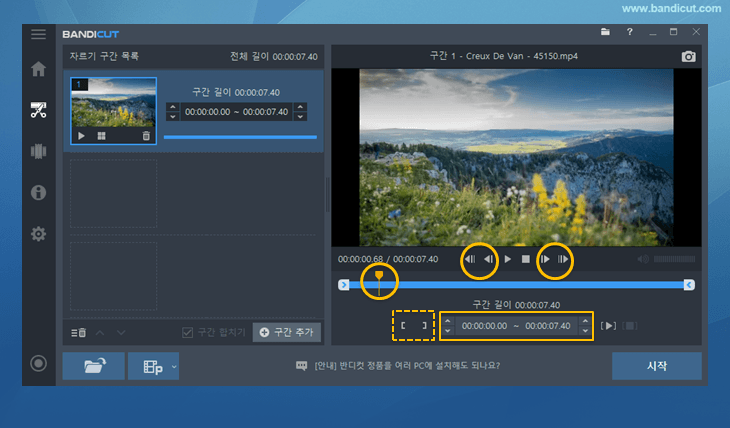The width and height of the screenshot is (730, 428).
Task: Open Settings gear in sidebar
Action: point(38,234)
